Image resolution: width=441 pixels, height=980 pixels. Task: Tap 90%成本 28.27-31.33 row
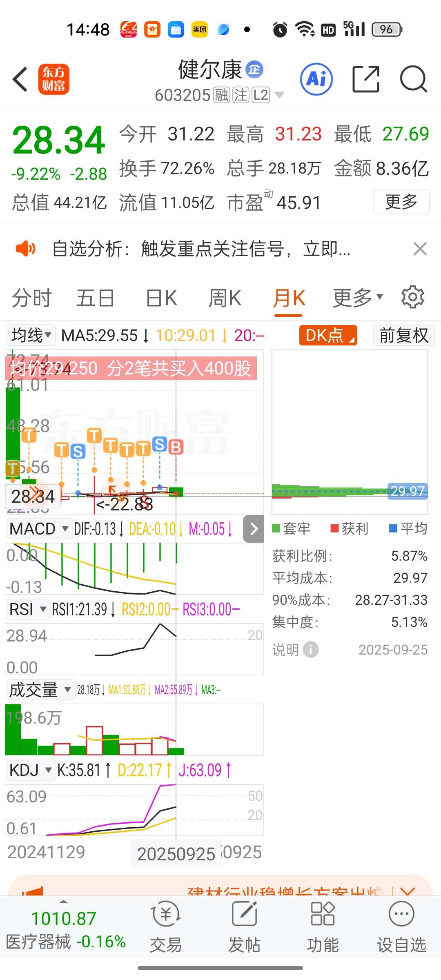(x=350, y=600)
